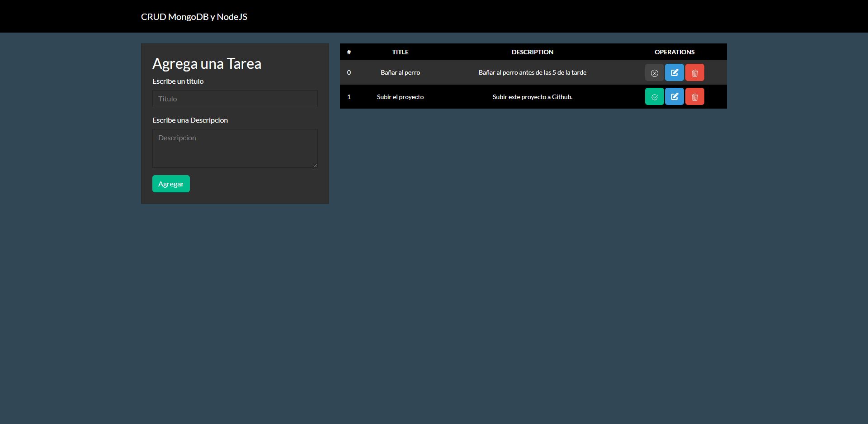The width and height of the screenshot is (868, 424).
Task: Click the TITLE column header
Action: point(400,52)
